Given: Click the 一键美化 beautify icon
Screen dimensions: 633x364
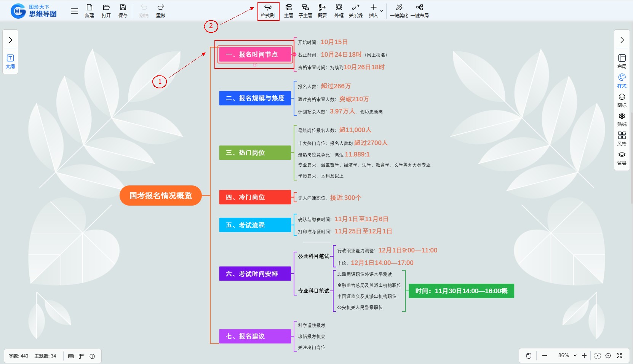Looking at the screenshot, I should pyautogui.click(x=399, y=11).
